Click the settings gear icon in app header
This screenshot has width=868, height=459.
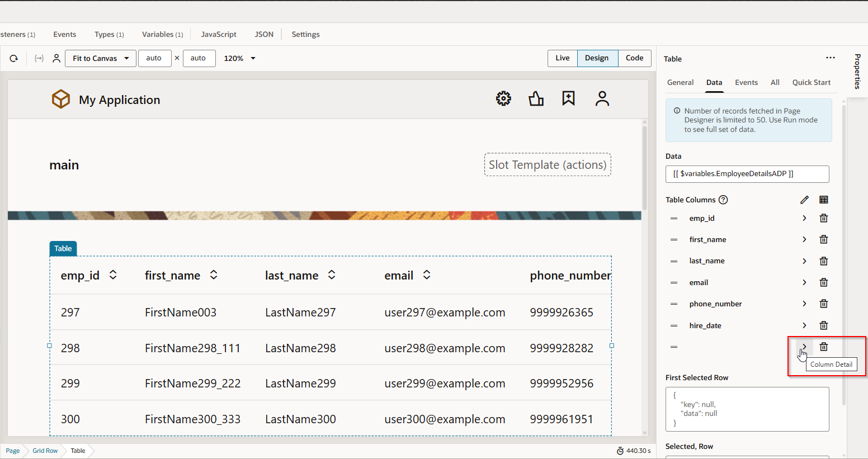tap(503, 98)
